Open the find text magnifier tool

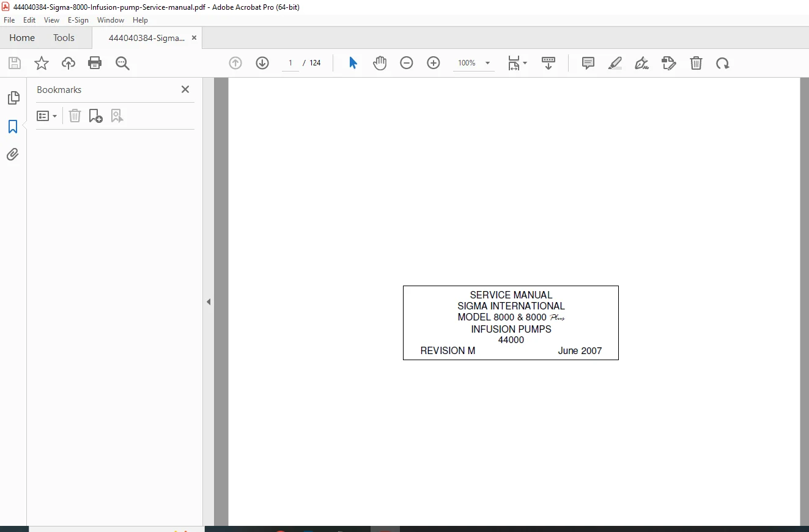coord(122,63)
